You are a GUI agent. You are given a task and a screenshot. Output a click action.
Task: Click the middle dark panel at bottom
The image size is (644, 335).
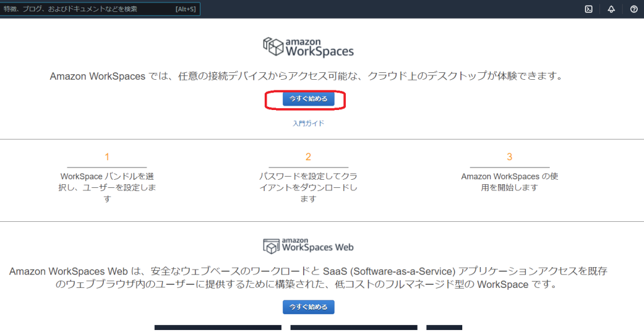353,328
